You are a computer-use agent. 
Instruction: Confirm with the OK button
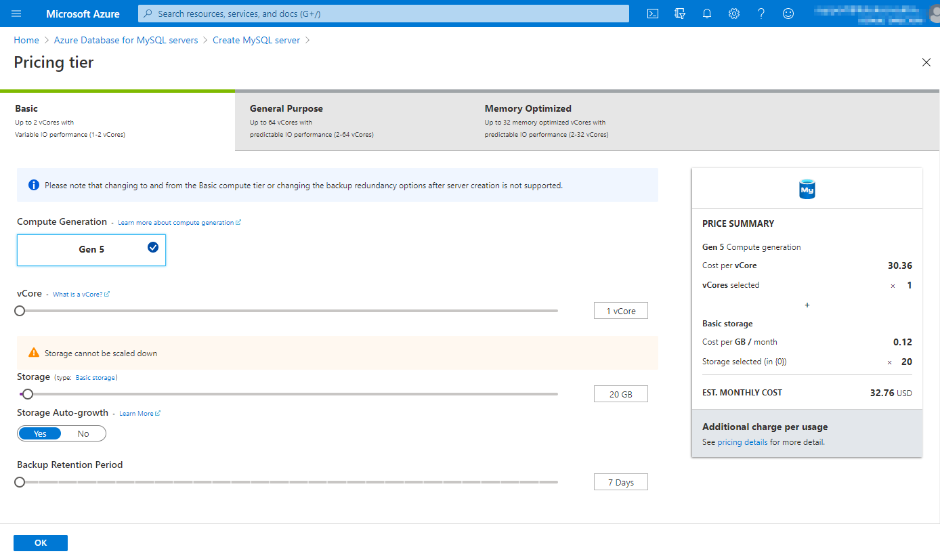point(41,543)
